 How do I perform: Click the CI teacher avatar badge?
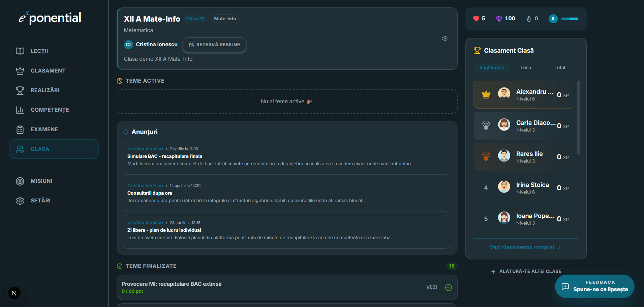coord(128,45)
